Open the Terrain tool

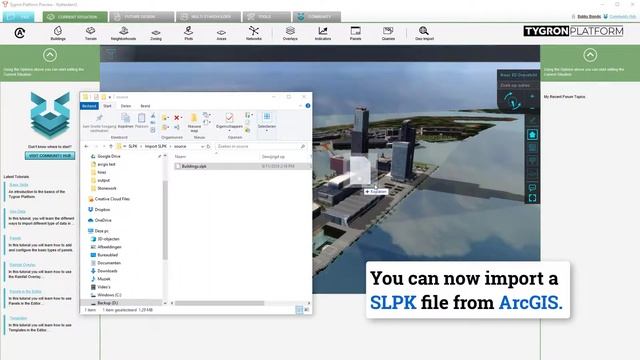tap(91, 33)
